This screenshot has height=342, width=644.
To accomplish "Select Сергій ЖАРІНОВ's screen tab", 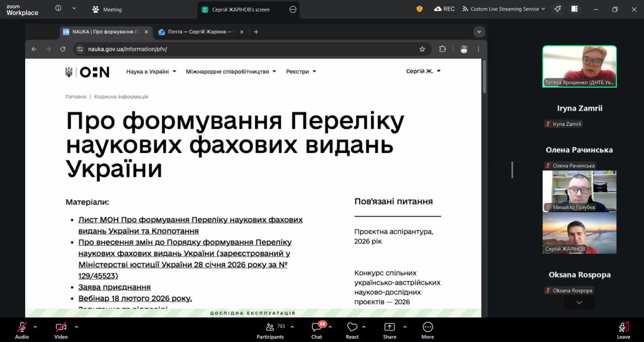I will tap(241, 10).
